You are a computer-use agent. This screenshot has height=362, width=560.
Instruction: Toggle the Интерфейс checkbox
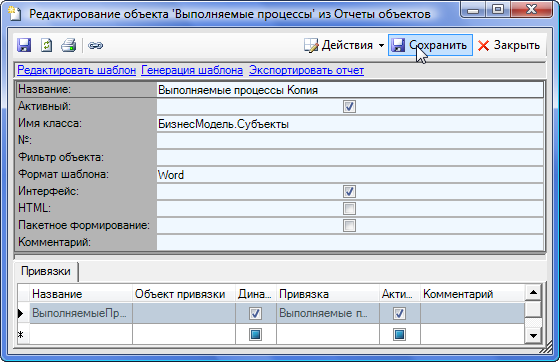[349, 191]
